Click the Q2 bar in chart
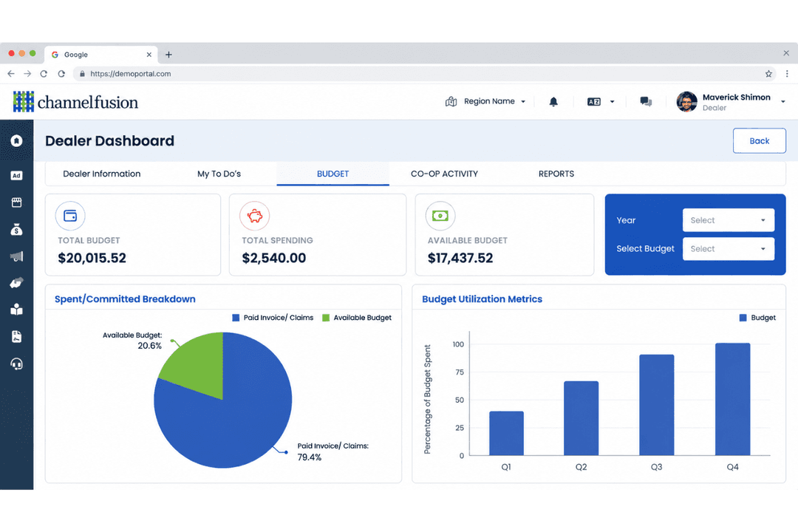The height and width of the screenshot is (532, 798). [582, 418]
